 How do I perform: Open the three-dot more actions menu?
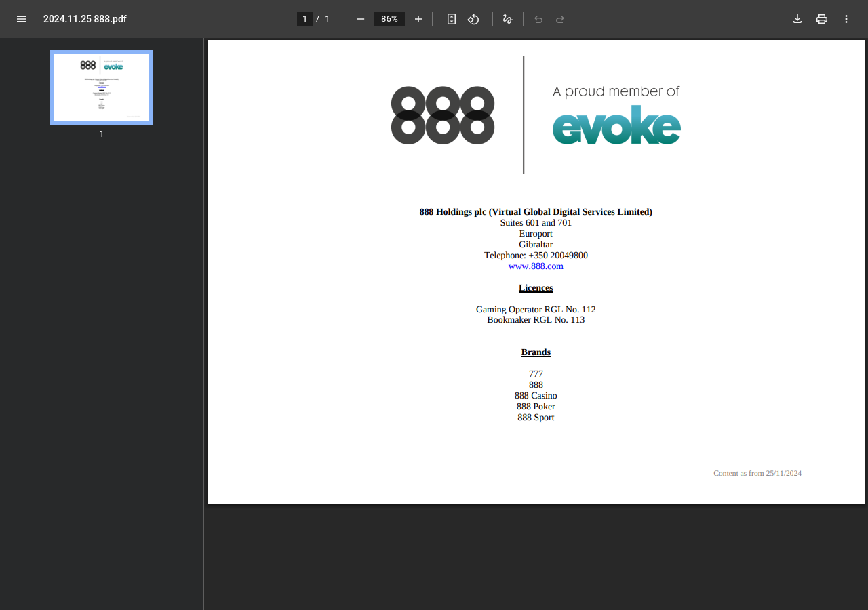[846, 19]
